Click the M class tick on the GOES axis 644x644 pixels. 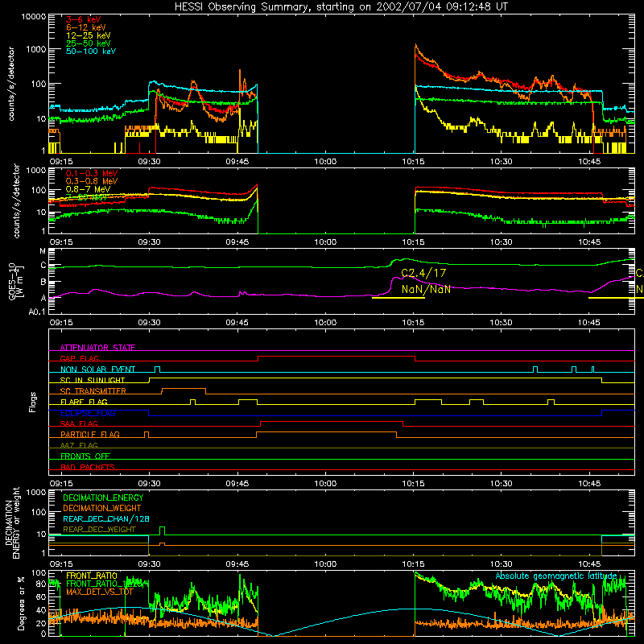pyautogui.click(x=43, y=251)
